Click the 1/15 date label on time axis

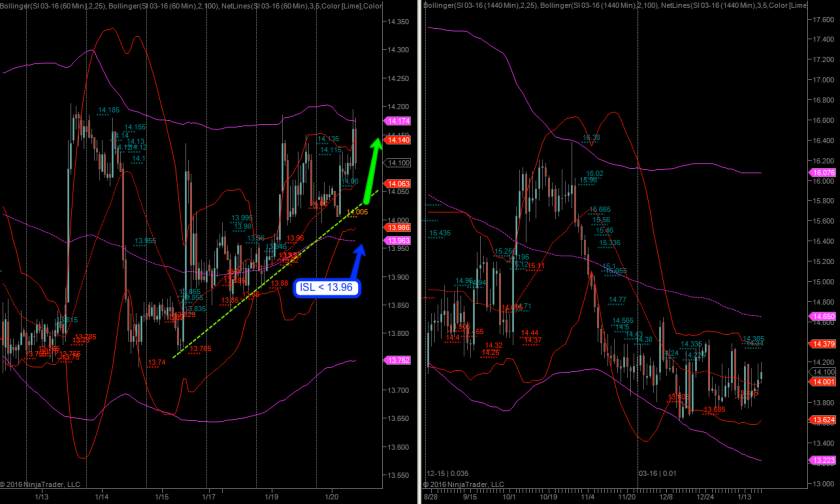(x=161, y=497)
